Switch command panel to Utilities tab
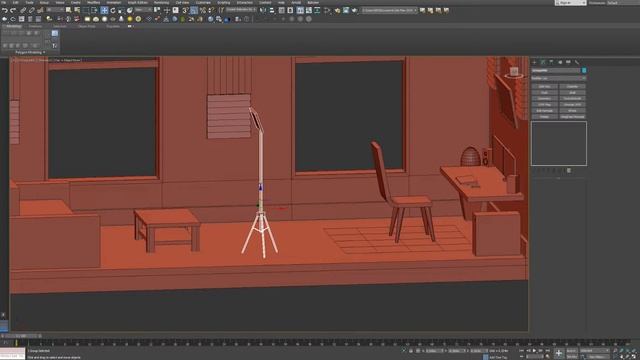Viewport: 640px width, 360px height. click(x=577, y=62)
